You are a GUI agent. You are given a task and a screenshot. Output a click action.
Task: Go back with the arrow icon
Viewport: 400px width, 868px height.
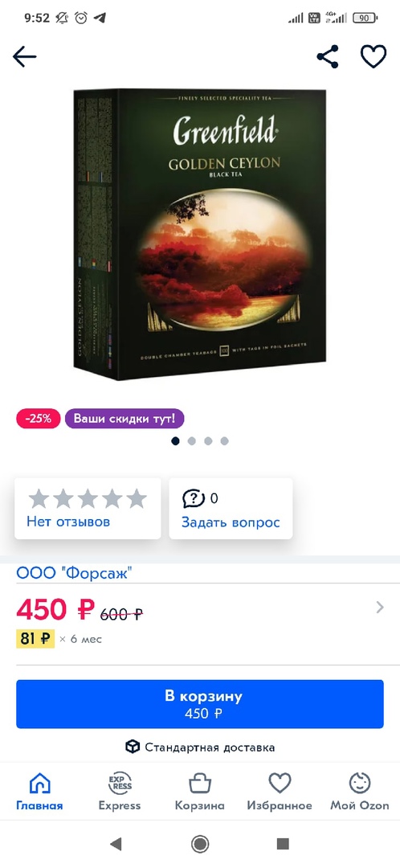click(x=24, y=56)
